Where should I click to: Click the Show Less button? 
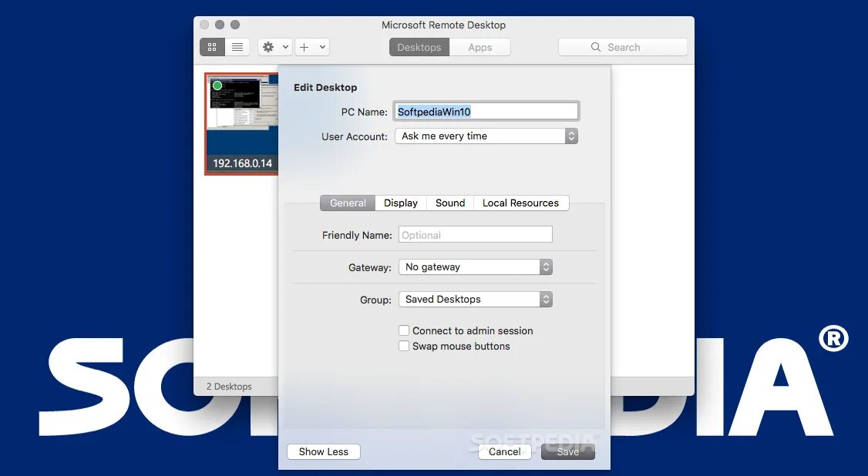[x=323, y=451]
